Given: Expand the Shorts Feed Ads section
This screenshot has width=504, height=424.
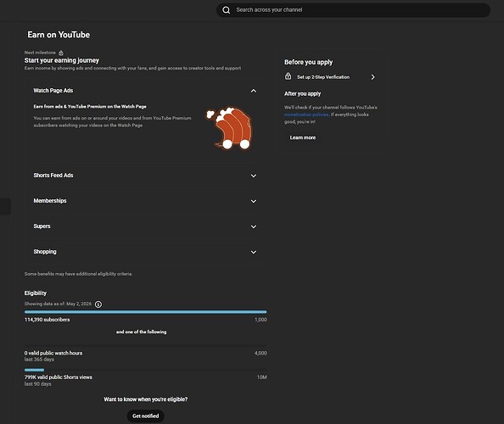Looking at the screenshot, I should 254,176.
